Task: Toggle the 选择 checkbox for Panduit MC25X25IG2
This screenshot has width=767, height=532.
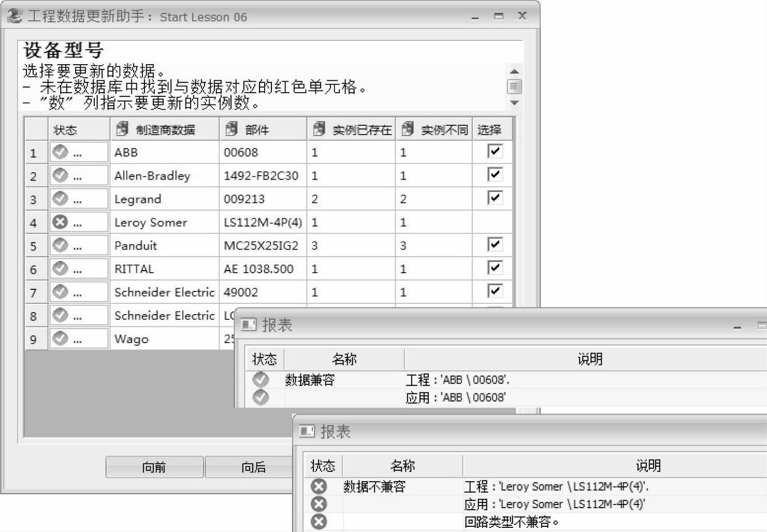Action: click(495, 244)
